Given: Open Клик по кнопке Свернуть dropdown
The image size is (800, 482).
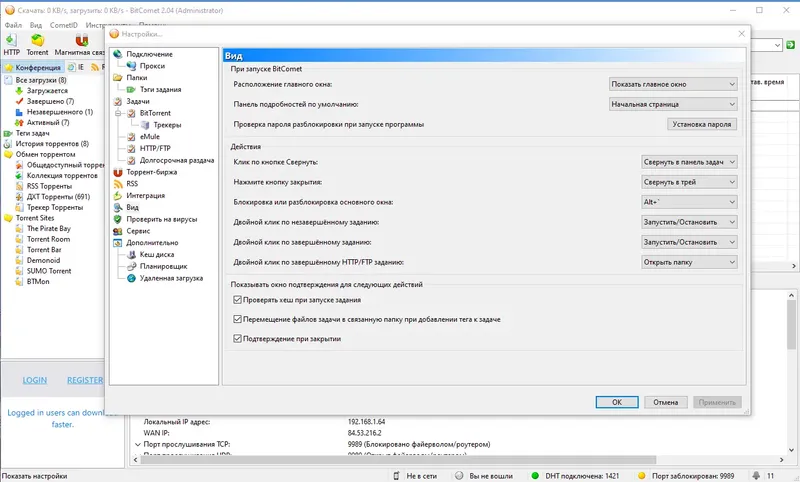Looking at the screenshot, I should 689,162.
